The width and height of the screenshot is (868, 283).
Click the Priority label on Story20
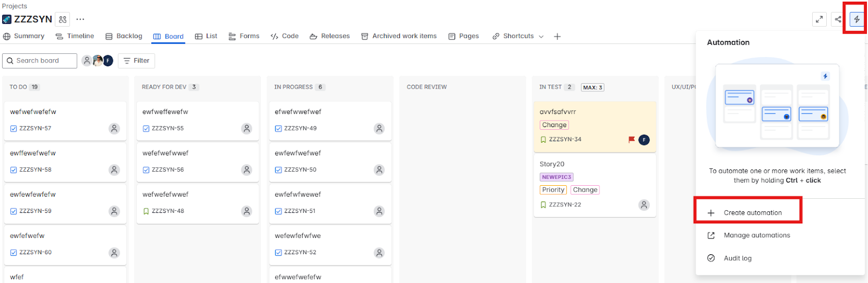point(553,190)
